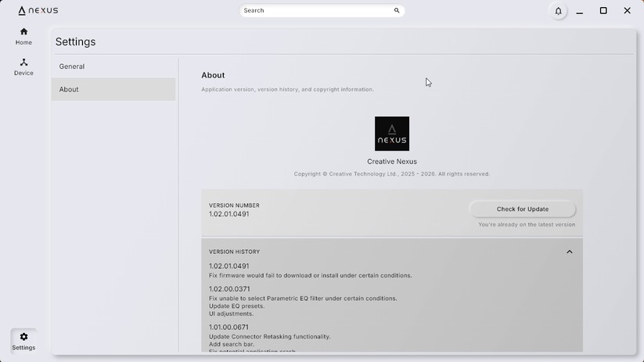Open Settings via the gear icon
The image size is (644, 362).
(x=23, y=342)
